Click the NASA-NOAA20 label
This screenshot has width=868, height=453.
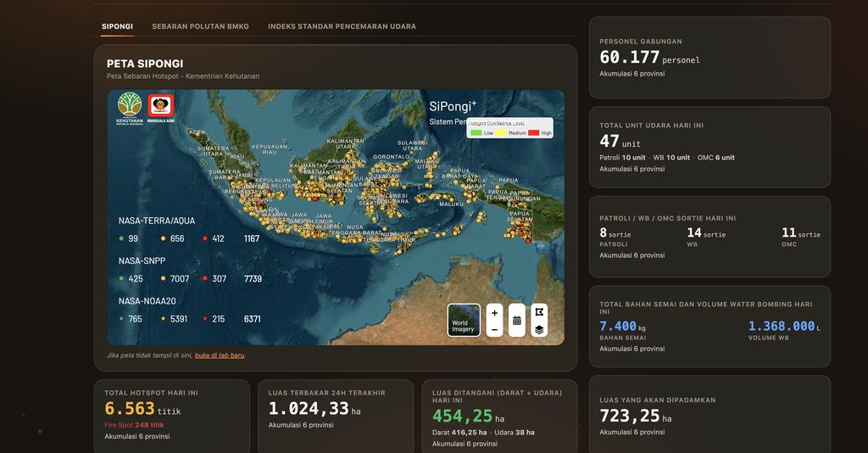[x=147, y=301]
